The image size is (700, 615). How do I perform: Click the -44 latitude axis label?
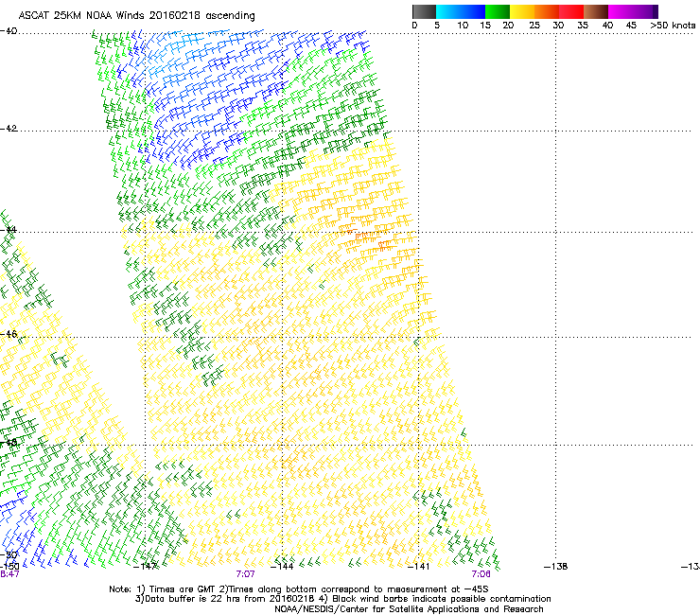(x=9, y=230)
